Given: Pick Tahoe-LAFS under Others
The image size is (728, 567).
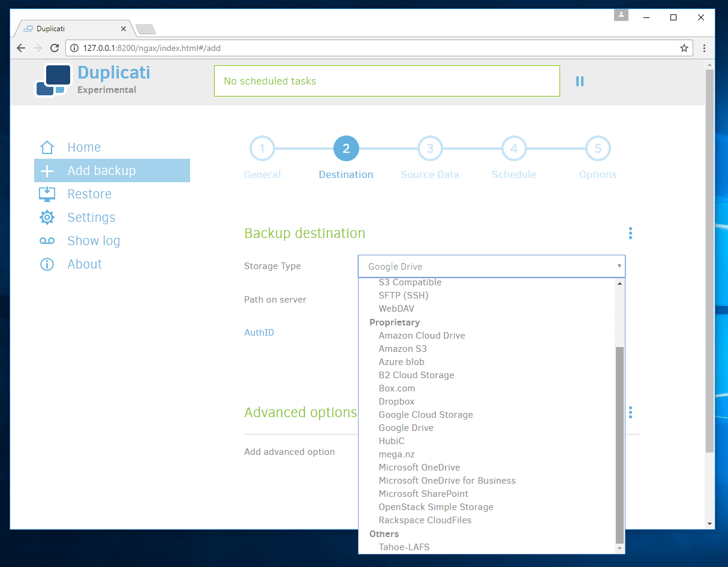Looking at the screenshot, I should [404, 547].
